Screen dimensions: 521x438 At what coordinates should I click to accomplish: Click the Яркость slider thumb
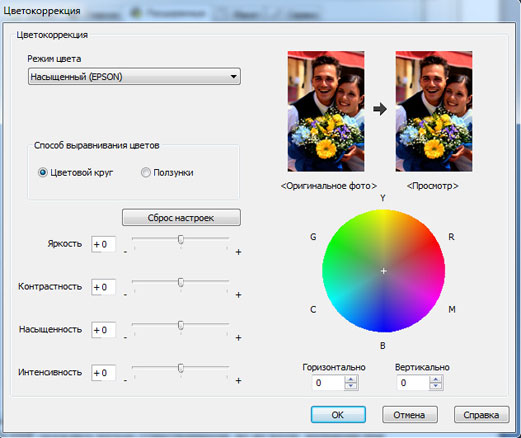pos(181,239)
